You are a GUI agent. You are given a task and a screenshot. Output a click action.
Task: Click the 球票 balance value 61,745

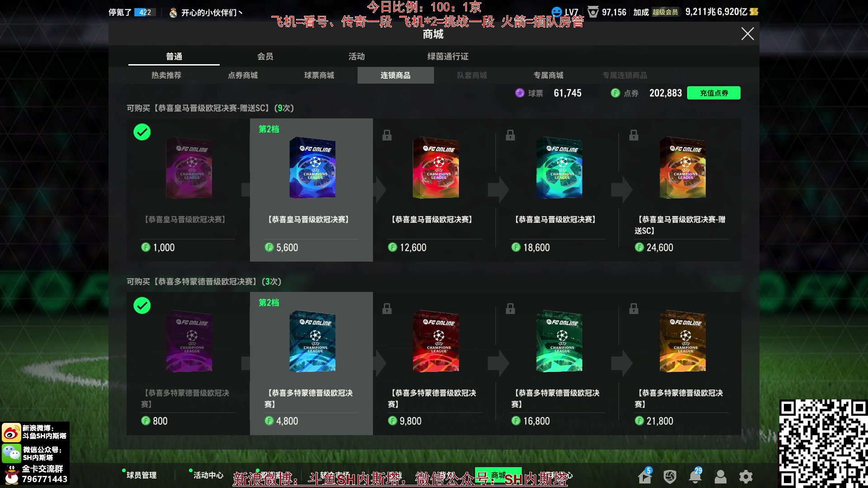(568, 93)
